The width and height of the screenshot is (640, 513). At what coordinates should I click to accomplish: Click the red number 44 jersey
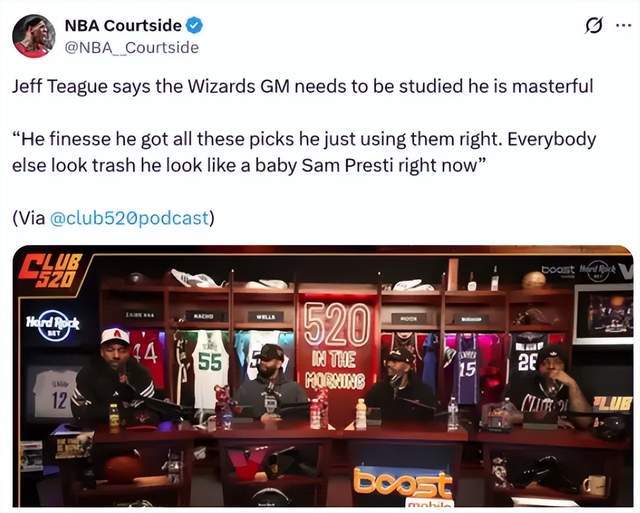coord(148,357)
